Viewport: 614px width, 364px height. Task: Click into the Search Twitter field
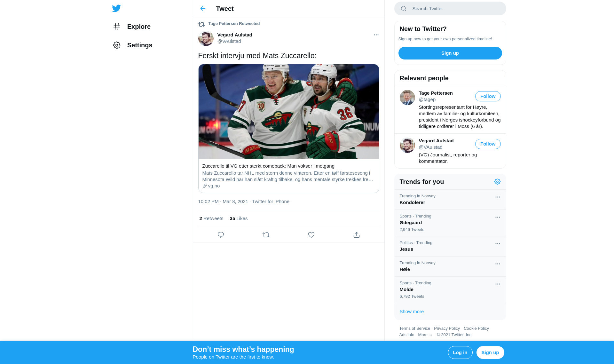[450, 9]
